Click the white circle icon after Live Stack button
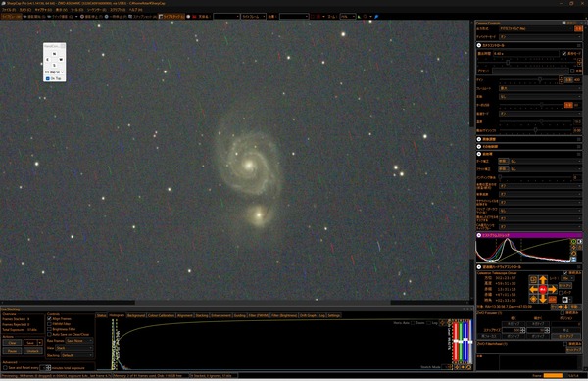 pyautogui.click(x=188, y=17)
